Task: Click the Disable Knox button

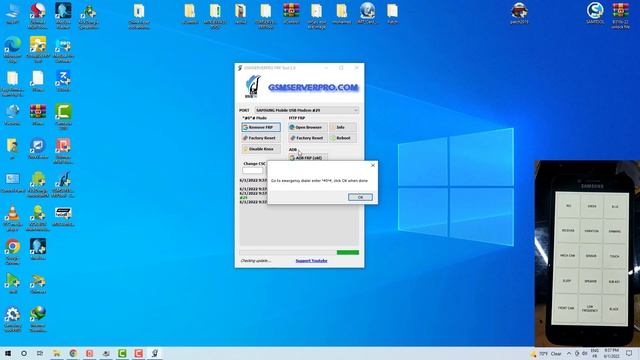Action: (261, 149)
